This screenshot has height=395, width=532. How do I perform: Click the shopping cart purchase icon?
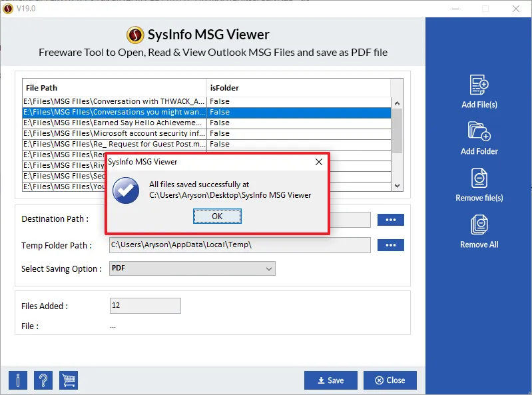click(x=69, y=380)
